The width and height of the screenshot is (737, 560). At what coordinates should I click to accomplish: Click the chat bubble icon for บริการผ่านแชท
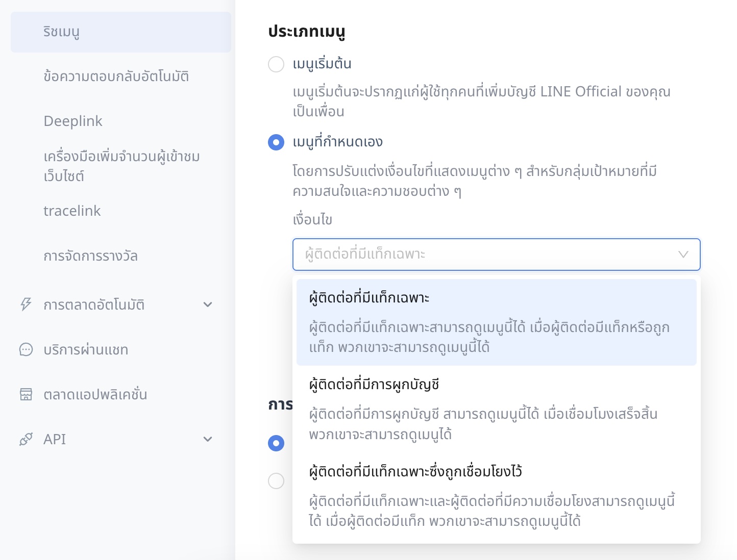(26, 349)
